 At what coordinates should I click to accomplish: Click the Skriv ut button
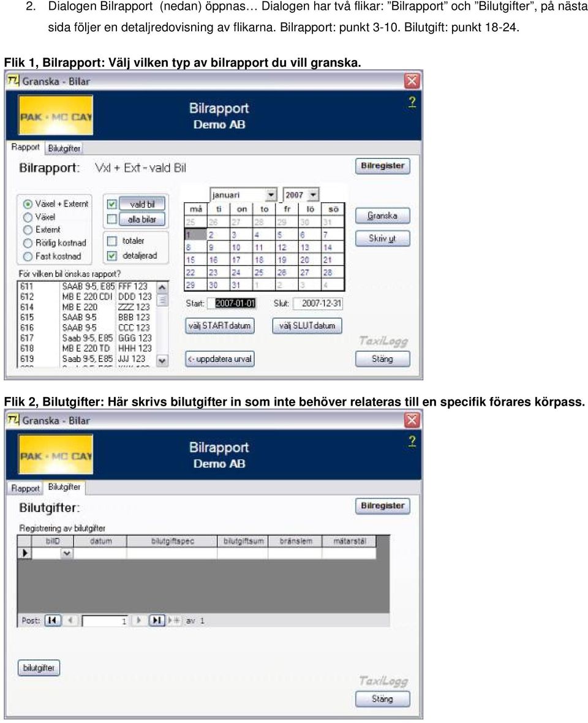click(382, 238)
